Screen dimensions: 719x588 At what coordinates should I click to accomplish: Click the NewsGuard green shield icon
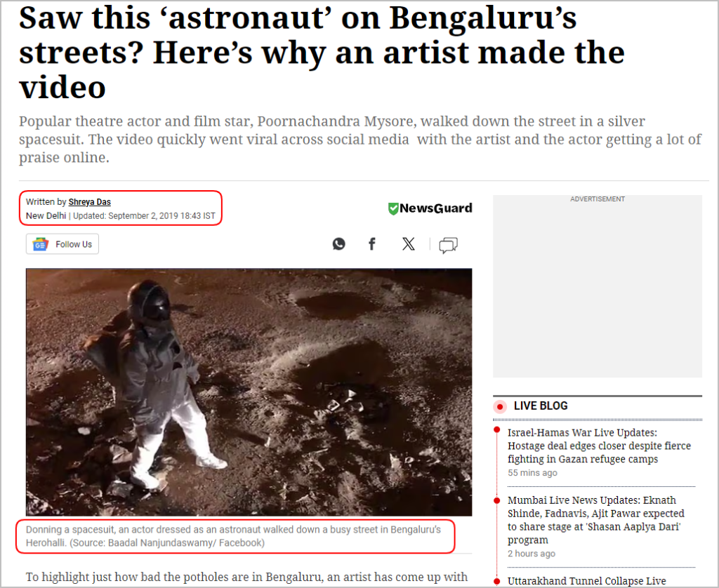pyautogui.click(x=393, y=208)
